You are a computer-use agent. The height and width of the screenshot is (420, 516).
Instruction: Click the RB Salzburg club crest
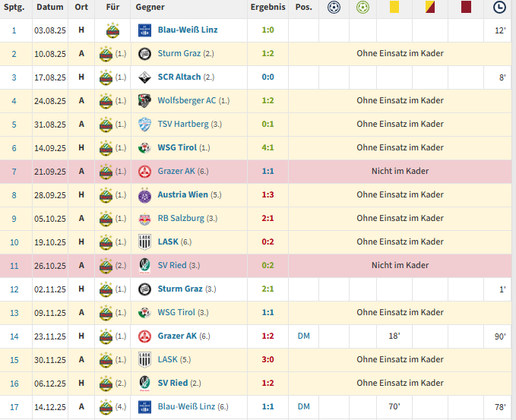[x=145, y=219]
